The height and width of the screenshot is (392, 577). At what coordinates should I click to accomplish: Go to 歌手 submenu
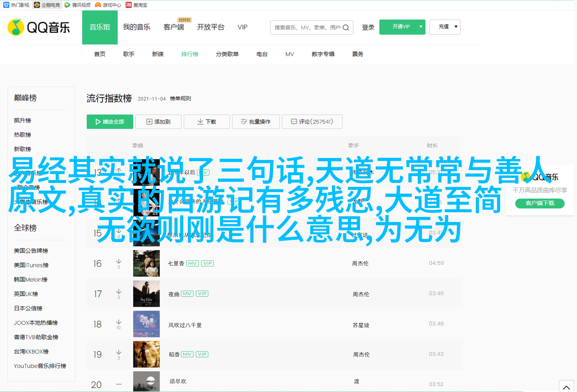coord(129,54)
